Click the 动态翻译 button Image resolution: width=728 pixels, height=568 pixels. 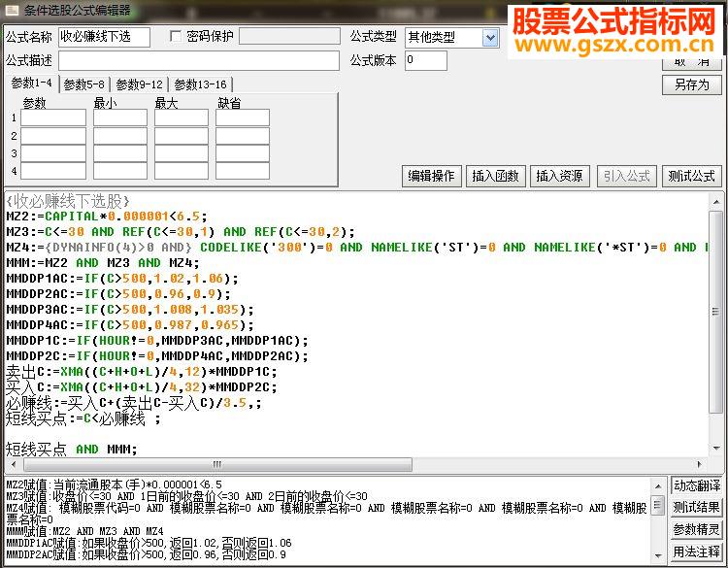(x=696, y=485)
